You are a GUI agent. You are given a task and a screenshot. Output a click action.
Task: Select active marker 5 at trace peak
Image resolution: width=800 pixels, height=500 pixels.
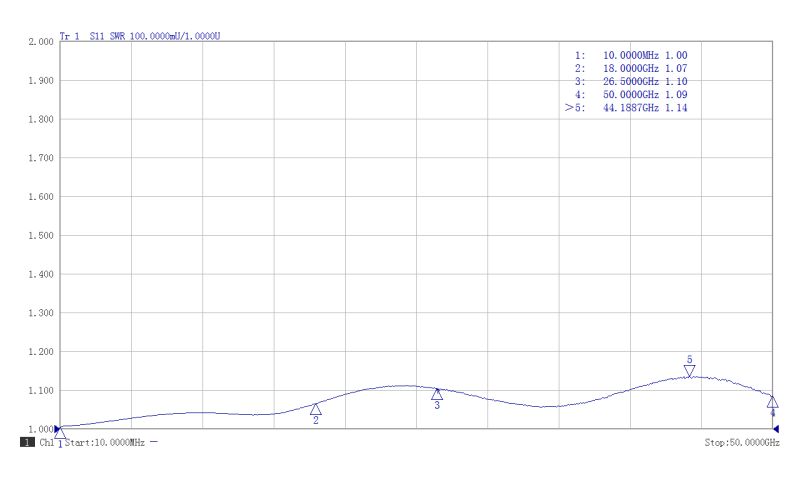[689, 371]
